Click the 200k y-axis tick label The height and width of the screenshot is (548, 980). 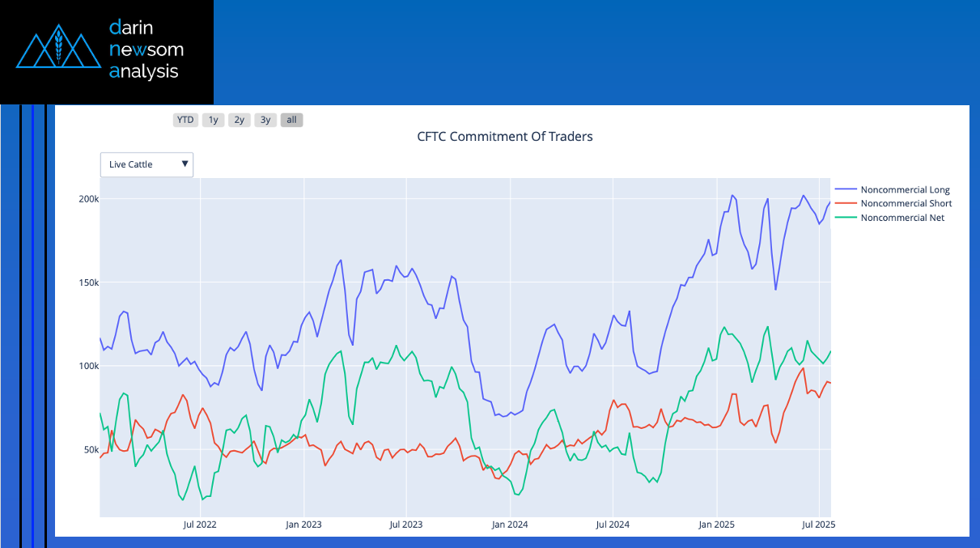coord(87,199)
